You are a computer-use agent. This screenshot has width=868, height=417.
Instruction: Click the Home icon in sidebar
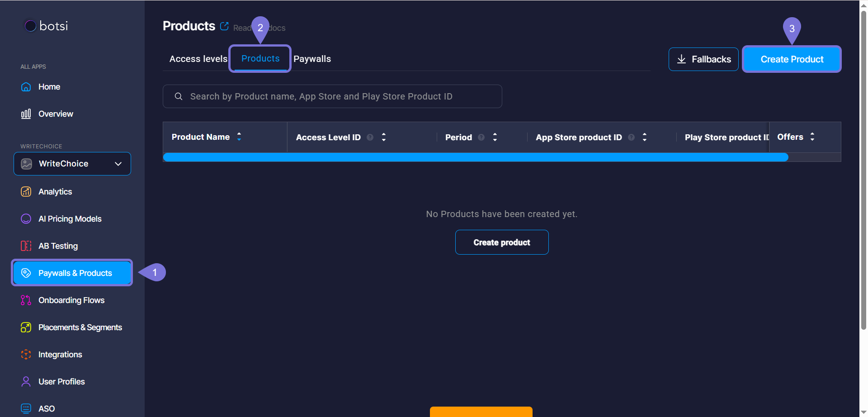(x=26, y=87)
